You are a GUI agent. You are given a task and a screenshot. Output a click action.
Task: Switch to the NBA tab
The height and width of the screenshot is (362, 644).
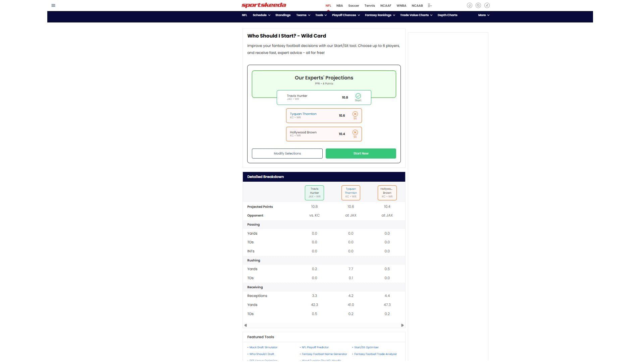[339, 6]
